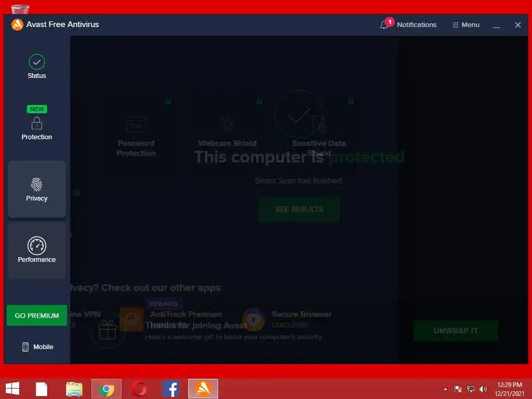Open File Explorer from taskbar

[x=74, y=389]
